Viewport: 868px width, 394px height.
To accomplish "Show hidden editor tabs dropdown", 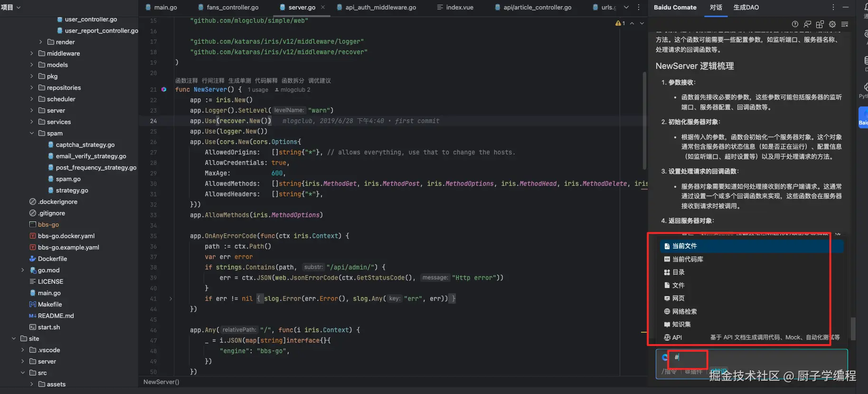I will 626,7.
